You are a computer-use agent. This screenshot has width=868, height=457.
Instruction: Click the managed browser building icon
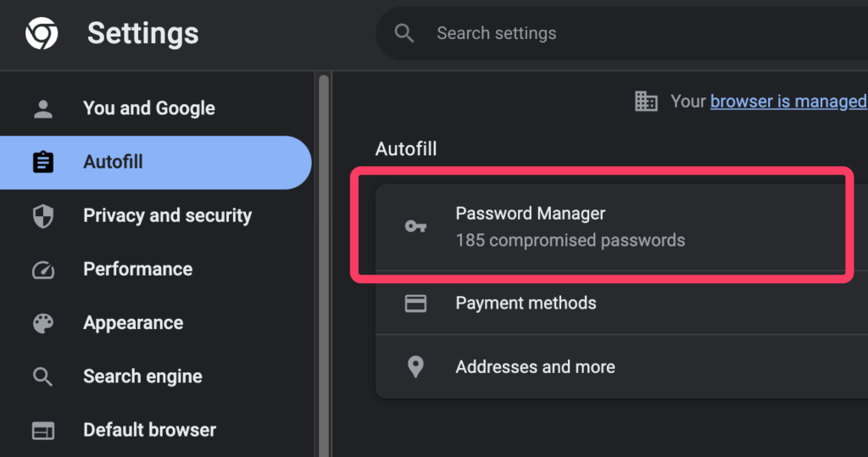(646, 102)
